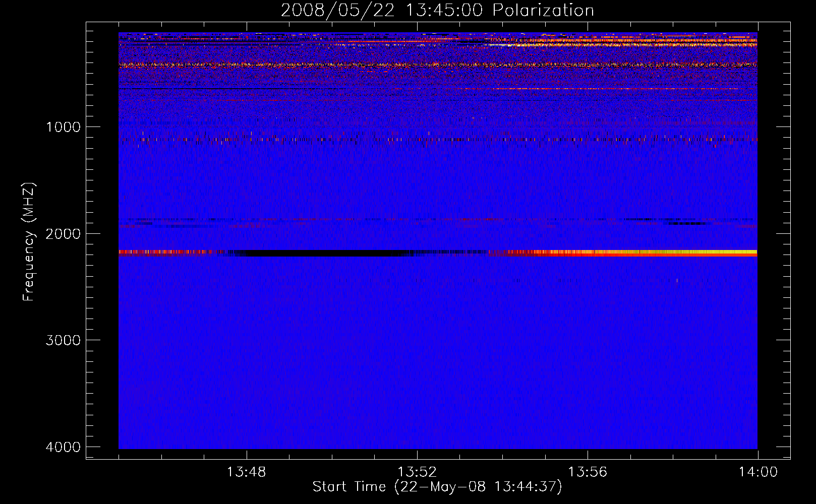
Task: Select the 3000 MHz frequency tick label
Action: 63,340
